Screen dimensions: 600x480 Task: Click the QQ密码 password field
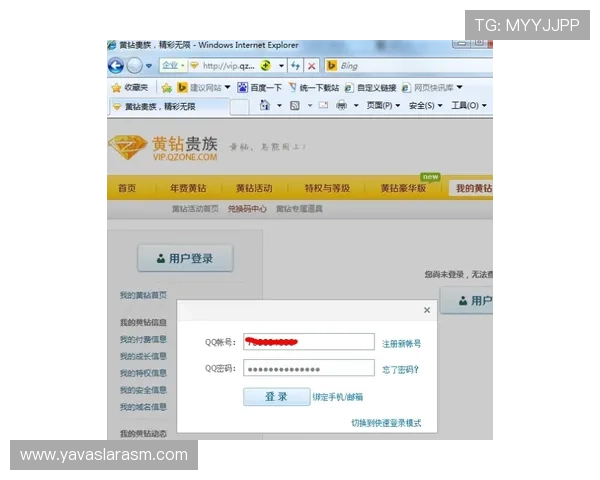point(309,368)
